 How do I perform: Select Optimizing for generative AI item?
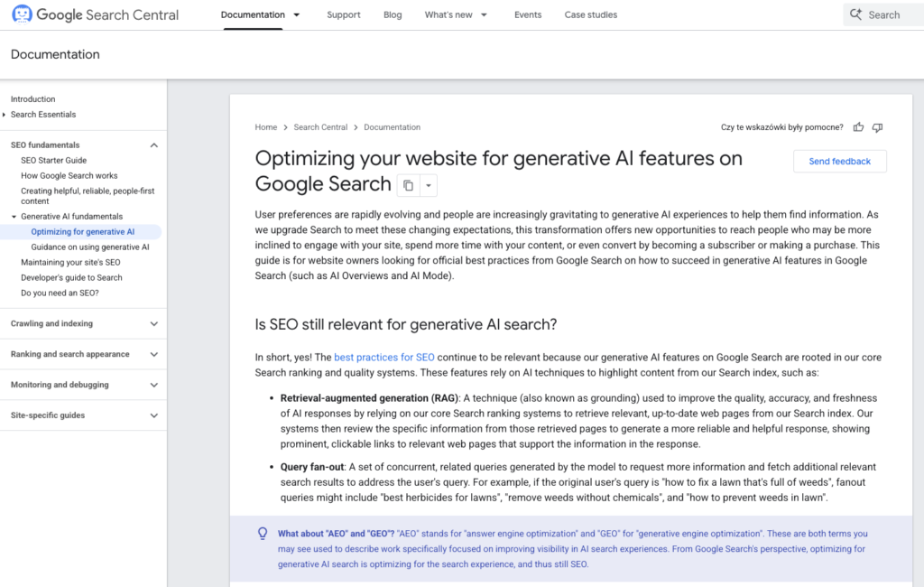pos(82,232)
